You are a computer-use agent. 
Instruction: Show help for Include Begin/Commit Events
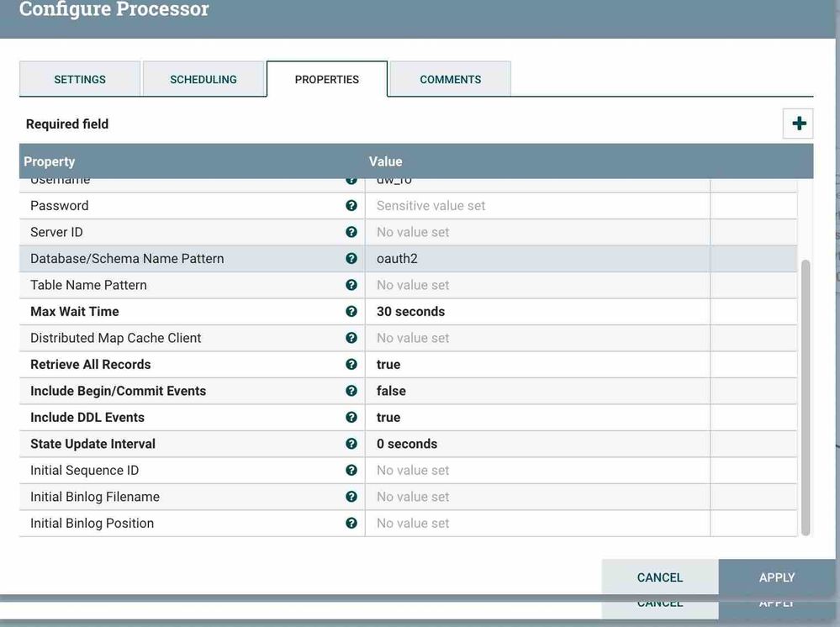(351, 391)
